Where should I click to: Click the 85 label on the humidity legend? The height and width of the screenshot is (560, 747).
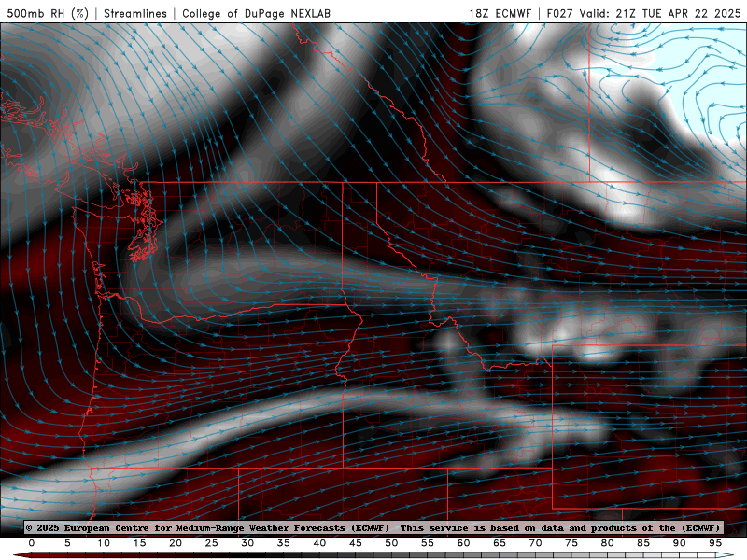click(x=643, y=543)
